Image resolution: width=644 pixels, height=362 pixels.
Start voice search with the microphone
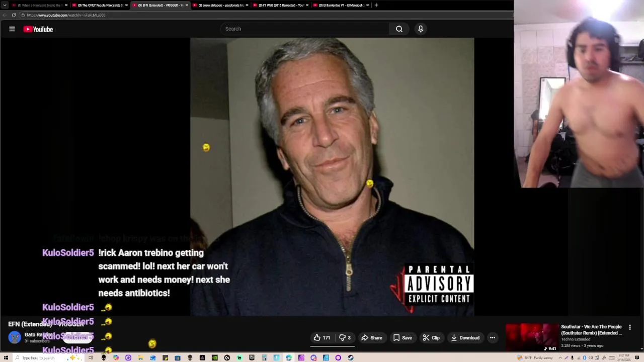point(421,29)
